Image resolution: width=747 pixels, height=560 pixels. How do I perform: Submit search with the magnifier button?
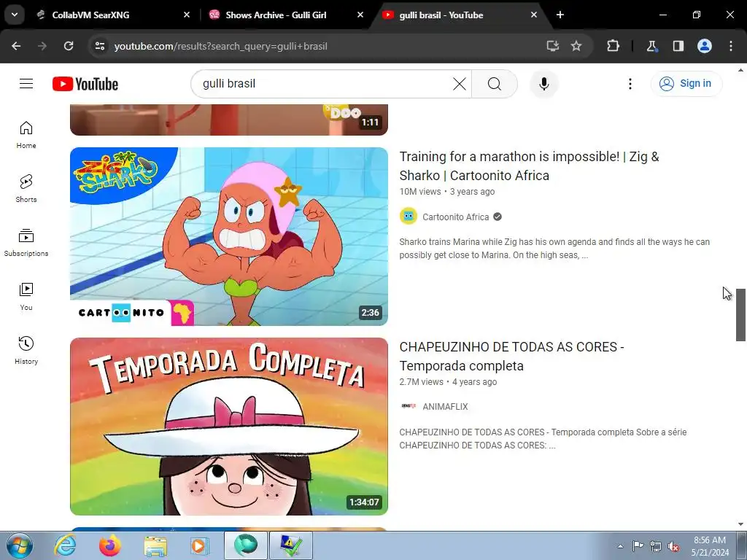pyautogui.click(x=495, y=84)
